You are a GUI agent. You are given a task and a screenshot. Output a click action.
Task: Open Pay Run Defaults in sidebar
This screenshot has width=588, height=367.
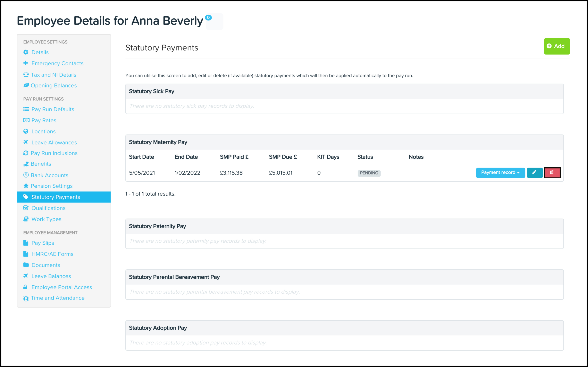point(53,109)
